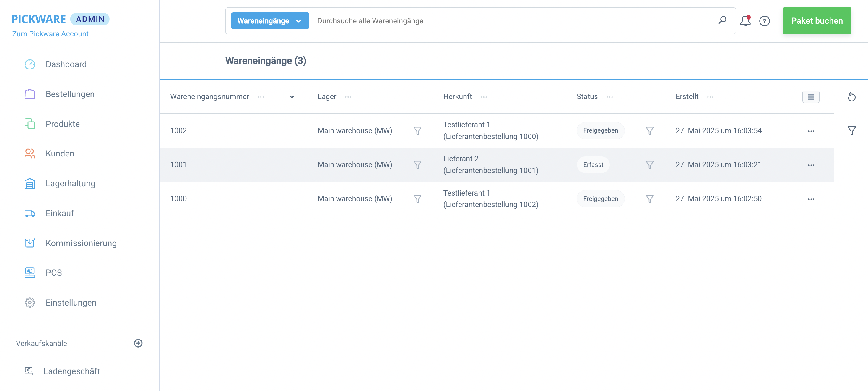Open the Einkauf menu item

(x=60, y=213)
